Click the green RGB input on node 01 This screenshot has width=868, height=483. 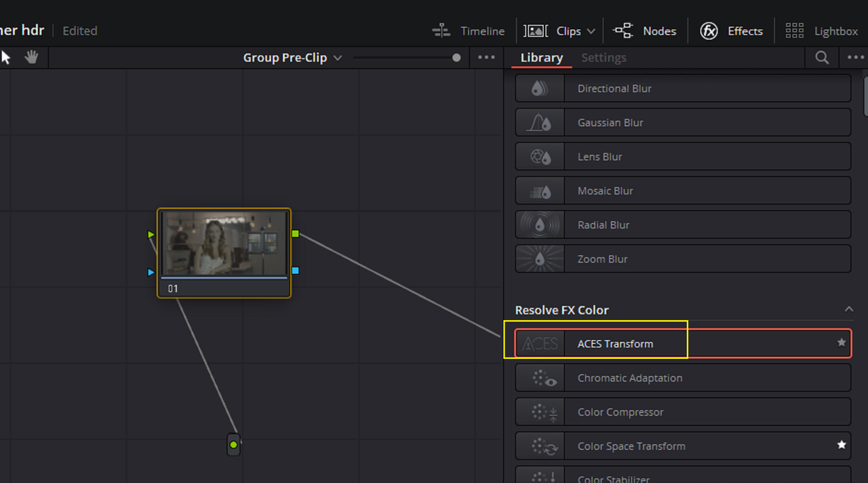[151, 235]
